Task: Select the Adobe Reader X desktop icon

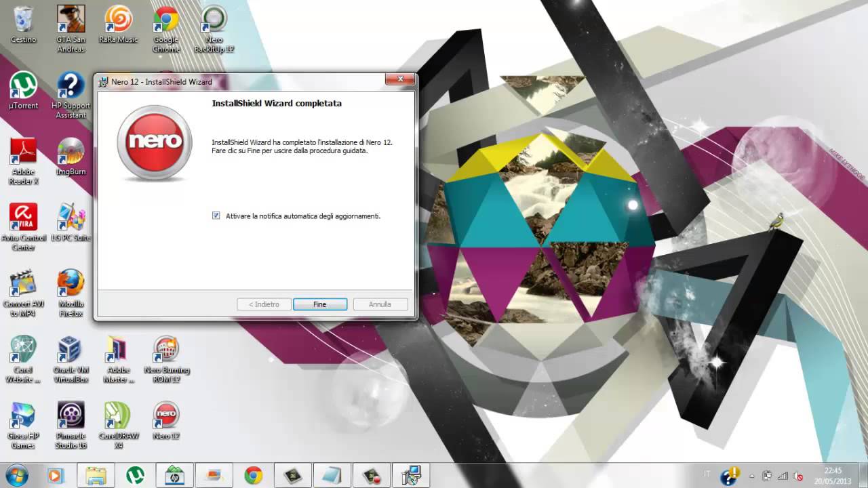Action: 23,161
